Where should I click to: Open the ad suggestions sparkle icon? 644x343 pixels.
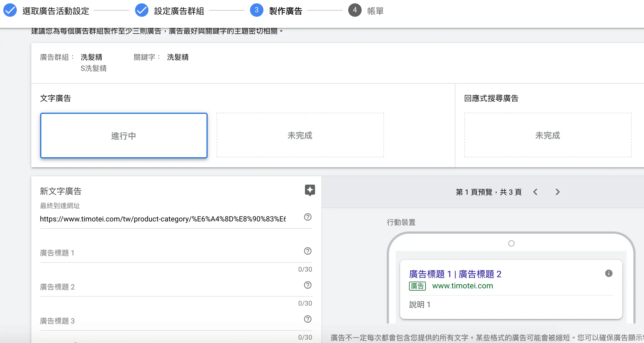click(x=310, y=190)
